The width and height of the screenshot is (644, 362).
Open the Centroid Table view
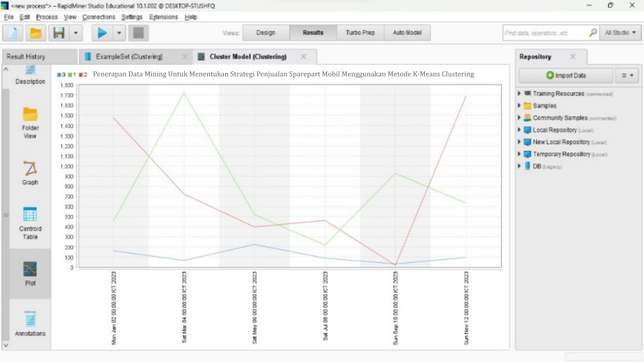(x=30, y=223)
